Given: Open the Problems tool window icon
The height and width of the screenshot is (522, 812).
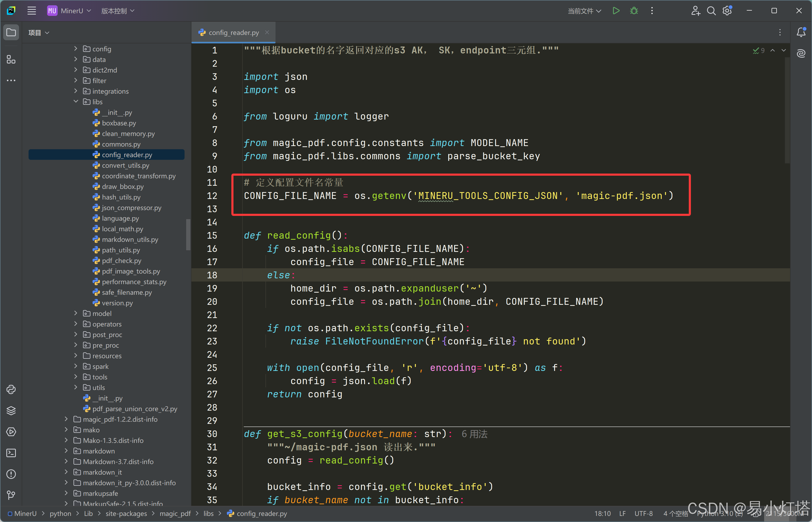Looking at the screenshot, I should [x=11, y=474].
